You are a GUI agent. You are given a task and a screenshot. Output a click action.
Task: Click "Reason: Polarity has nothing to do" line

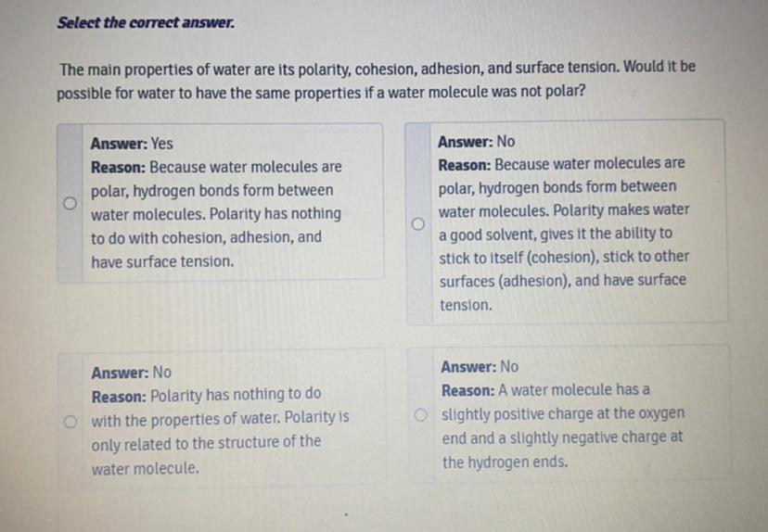click(206, 396)
